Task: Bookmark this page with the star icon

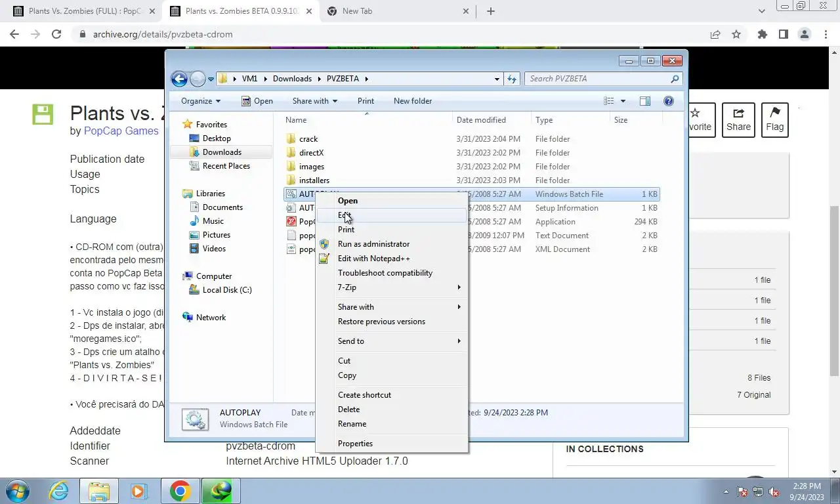Action: tap(736, 34)
